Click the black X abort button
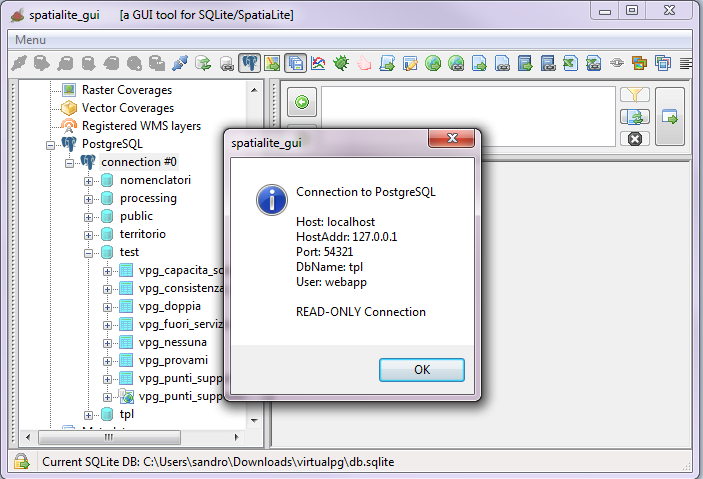The image size is (703, 479). (x=635, y=139)
